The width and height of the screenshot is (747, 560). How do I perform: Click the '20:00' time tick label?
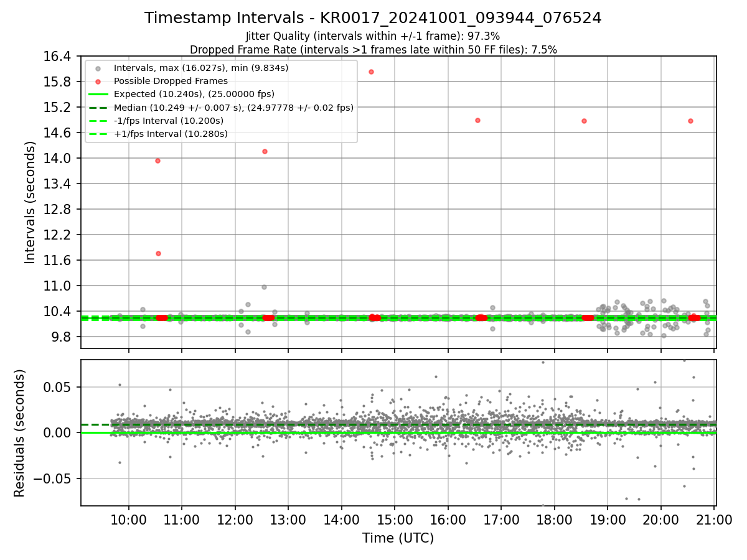click(661, 519)
